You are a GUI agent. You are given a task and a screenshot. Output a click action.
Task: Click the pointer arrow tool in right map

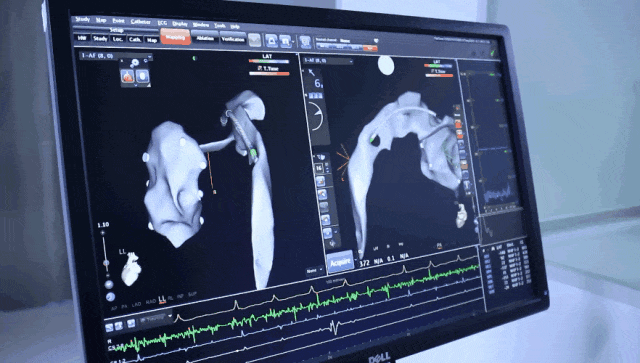(312, 73)
